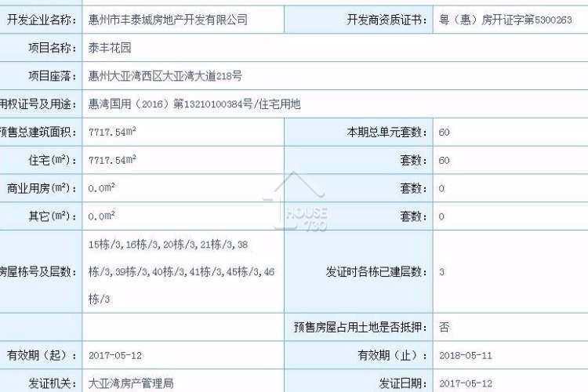Select mortgage status value 否

[x=444, y=327]
